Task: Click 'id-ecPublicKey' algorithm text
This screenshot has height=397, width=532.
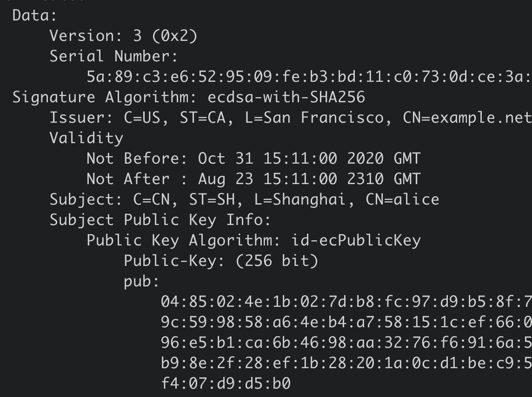Action: click(356, 240)
